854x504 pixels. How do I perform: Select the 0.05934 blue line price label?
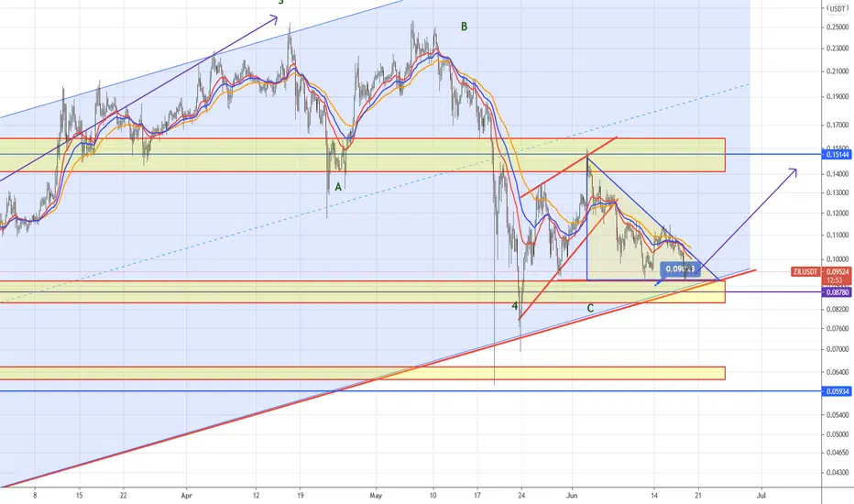[x=838, y=391]
